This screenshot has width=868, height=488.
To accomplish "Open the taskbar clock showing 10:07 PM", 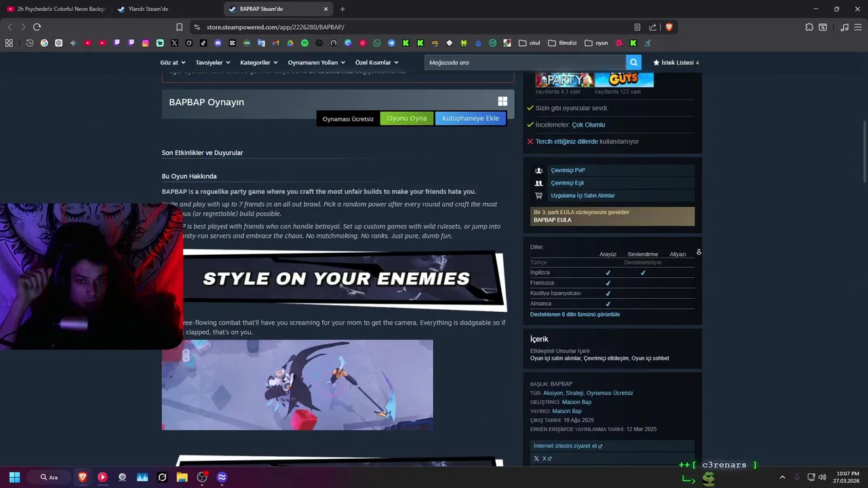I will click(847, 477).
